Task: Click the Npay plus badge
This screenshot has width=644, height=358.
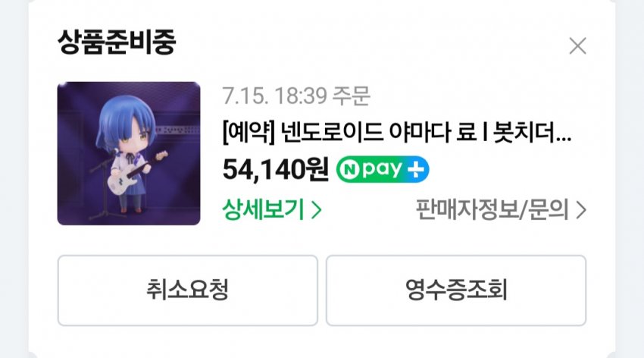Action: [x=383, y=169]
